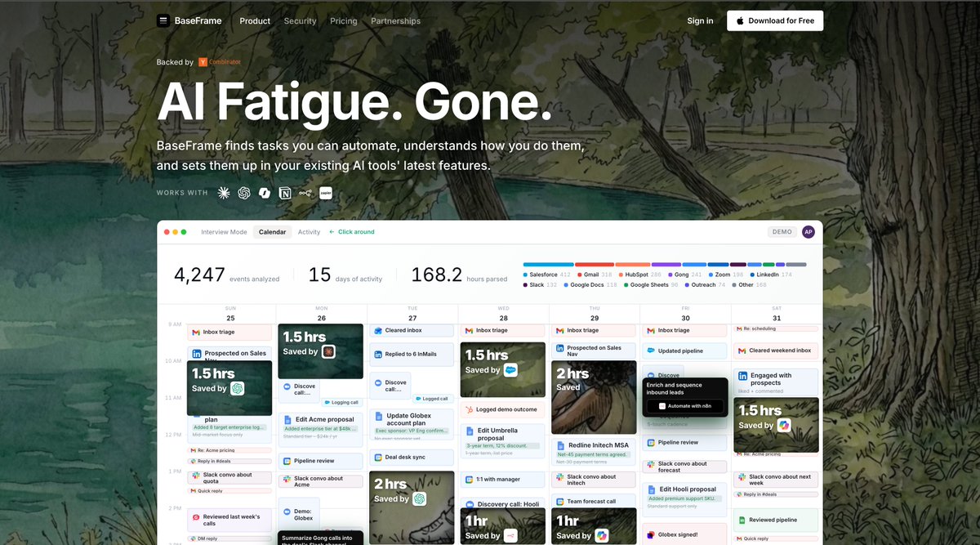Viewport: 980px width, 545px height.
Task: Click the LinkedIn icon beside Engaged with prospects
Action: [x=742, y=376]
